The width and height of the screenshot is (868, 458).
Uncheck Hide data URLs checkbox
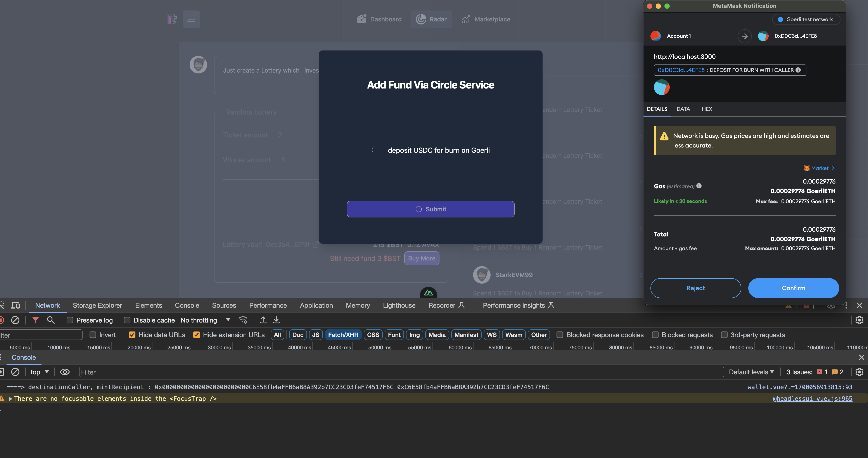132,335
